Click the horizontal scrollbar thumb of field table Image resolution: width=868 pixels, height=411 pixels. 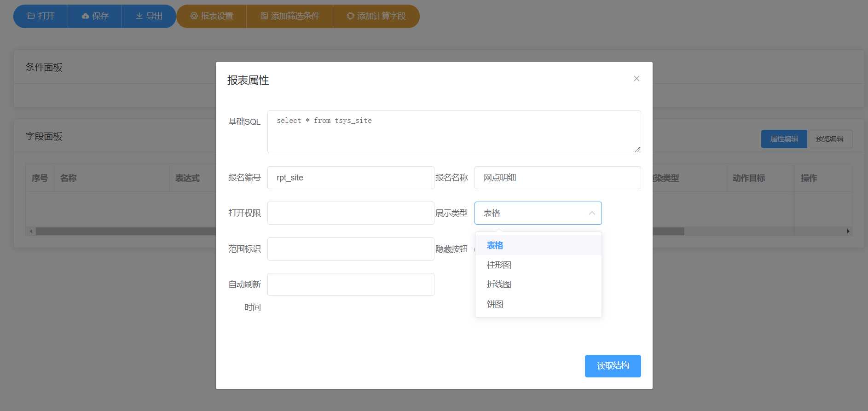[360, 232]
